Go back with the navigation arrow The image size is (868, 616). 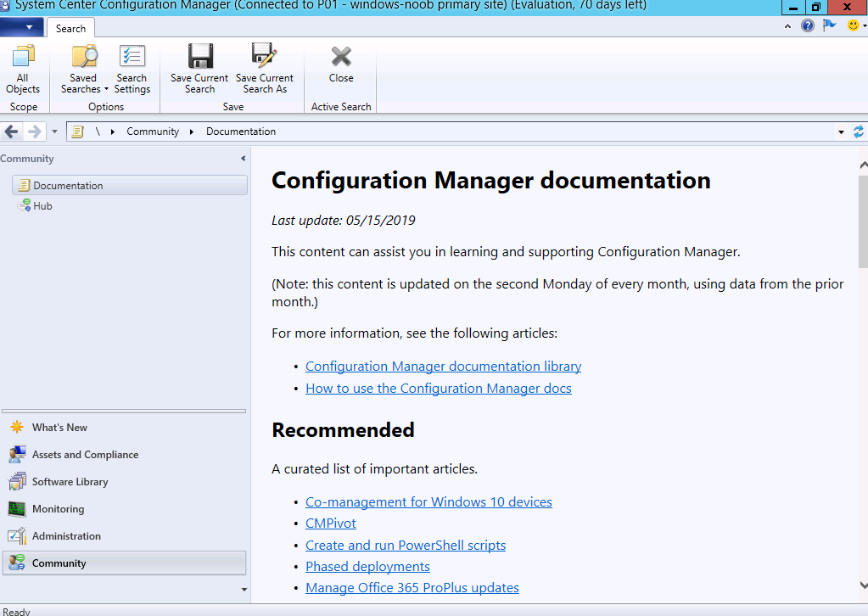coord(12,132)
